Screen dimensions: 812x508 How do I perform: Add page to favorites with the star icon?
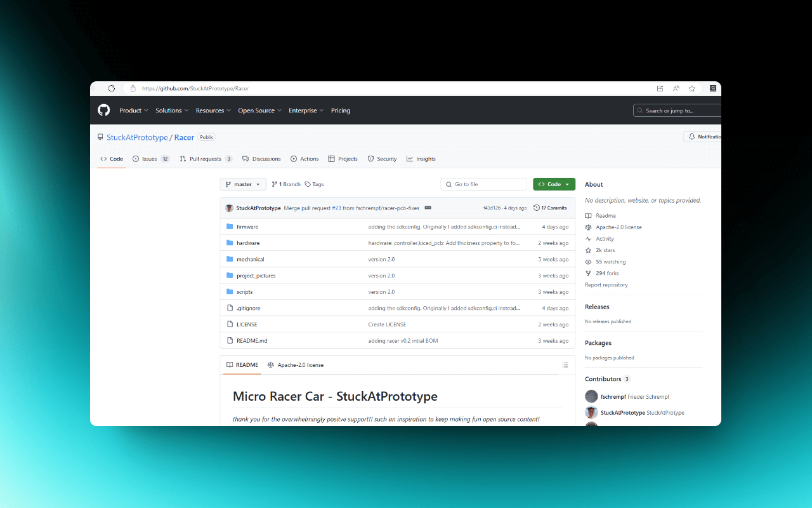692,88
